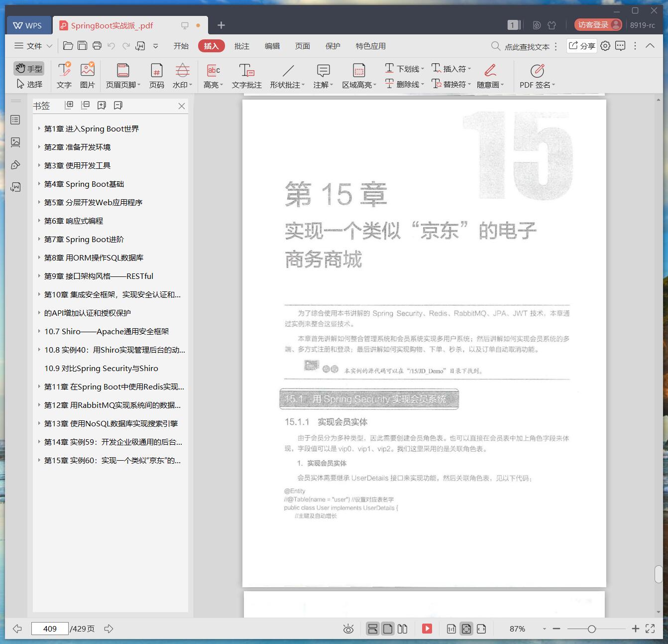Open the header and footer dropdown

tap(123, 76)
